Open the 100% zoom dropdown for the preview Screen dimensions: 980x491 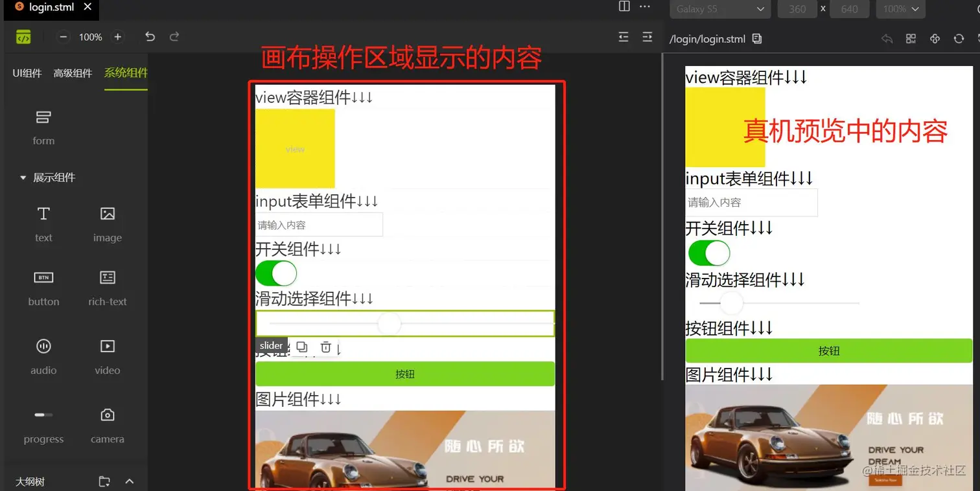tap(900, 9)
